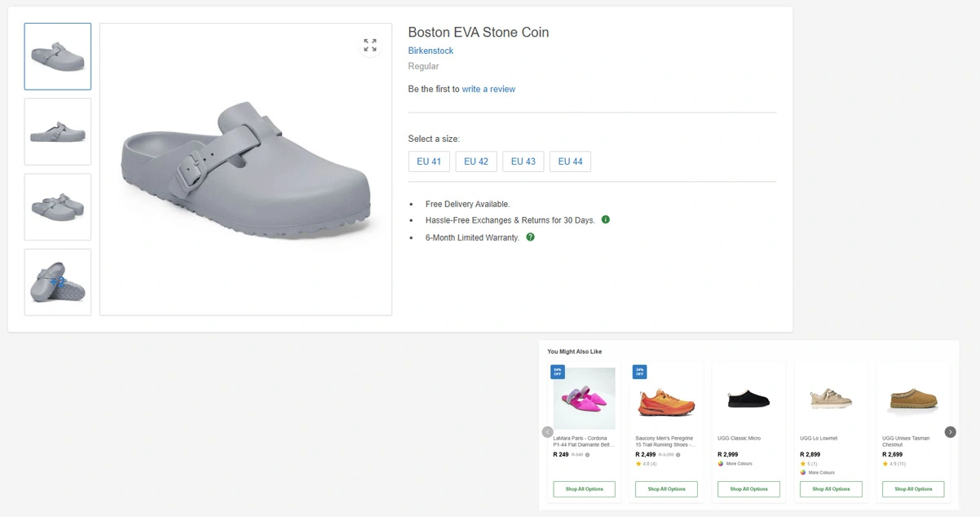Click the write a review link
Screen dimensions: 980x517
click(488, 89)
